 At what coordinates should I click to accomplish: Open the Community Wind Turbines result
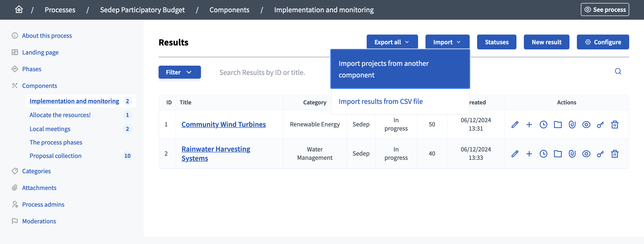(223, 124)
